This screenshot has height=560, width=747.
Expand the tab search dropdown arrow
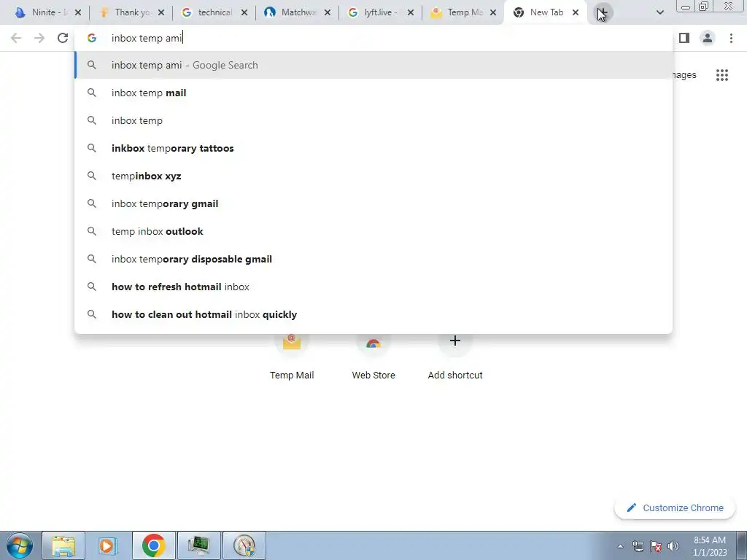coord(659,12)
